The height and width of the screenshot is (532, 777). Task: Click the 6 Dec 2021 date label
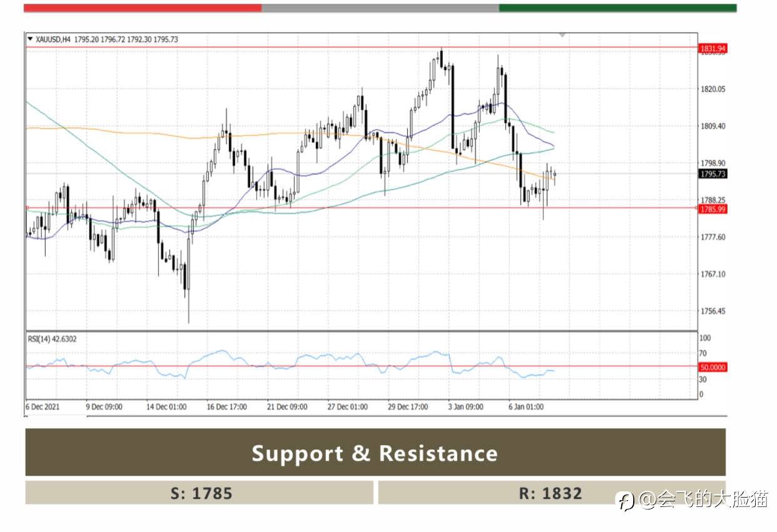pos(41,406)
